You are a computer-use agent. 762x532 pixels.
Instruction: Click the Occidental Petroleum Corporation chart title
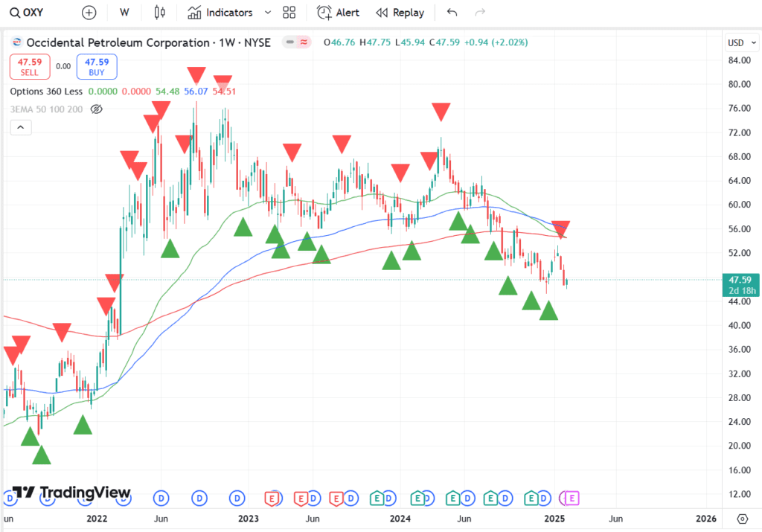point(148,42)
